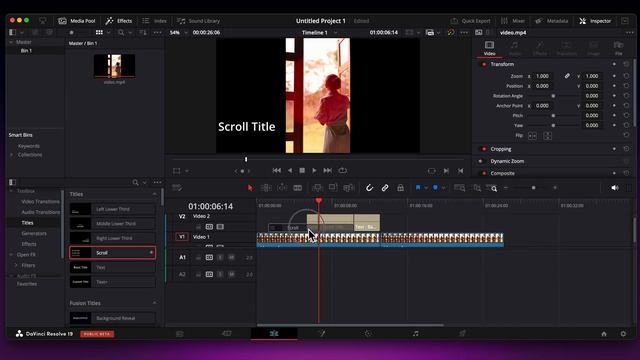This screenshot has width=640, height=360.
Task: Collapse the Titles section
Action: click(x=154, y=194)
